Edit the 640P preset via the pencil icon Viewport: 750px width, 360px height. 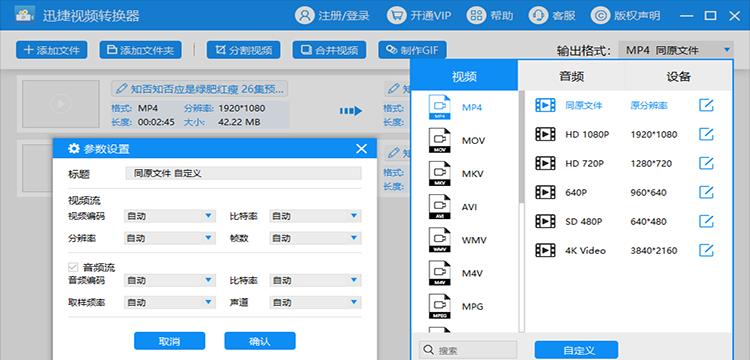click(x=706, y=192)
